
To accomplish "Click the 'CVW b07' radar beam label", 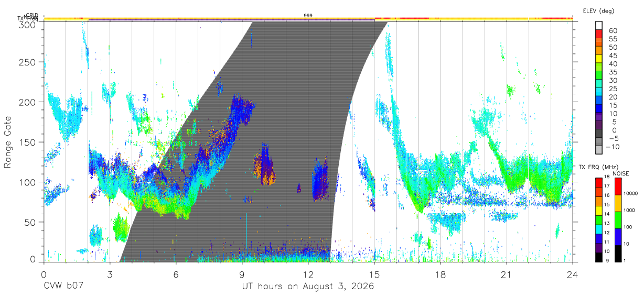I will (x=63, y=287).
